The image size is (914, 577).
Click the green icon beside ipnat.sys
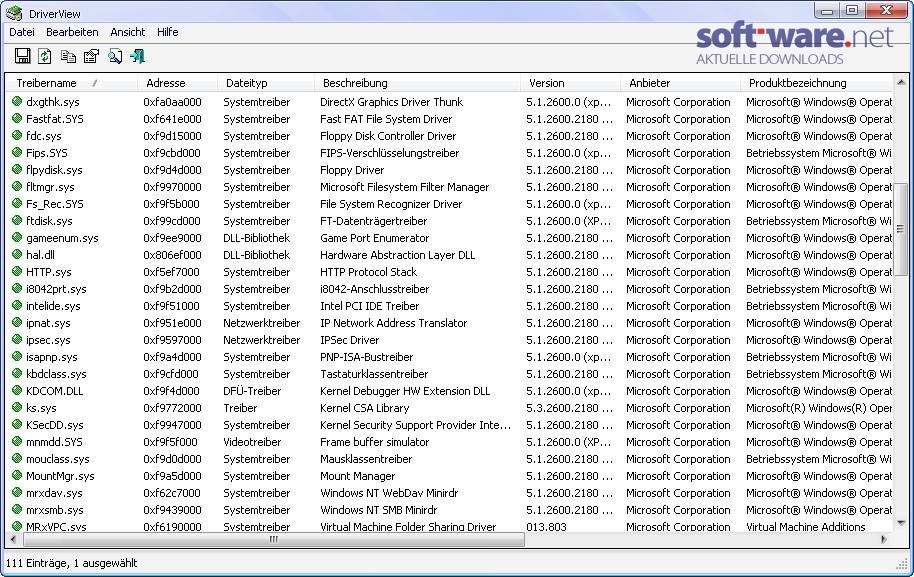(x=17, y=322)
